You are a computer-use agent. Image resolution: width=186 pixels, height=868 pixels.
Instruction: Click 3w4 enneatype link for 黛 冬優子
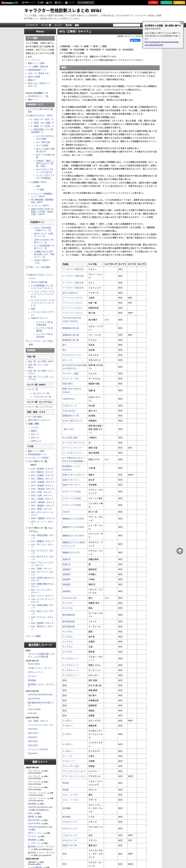click(107, 319)
